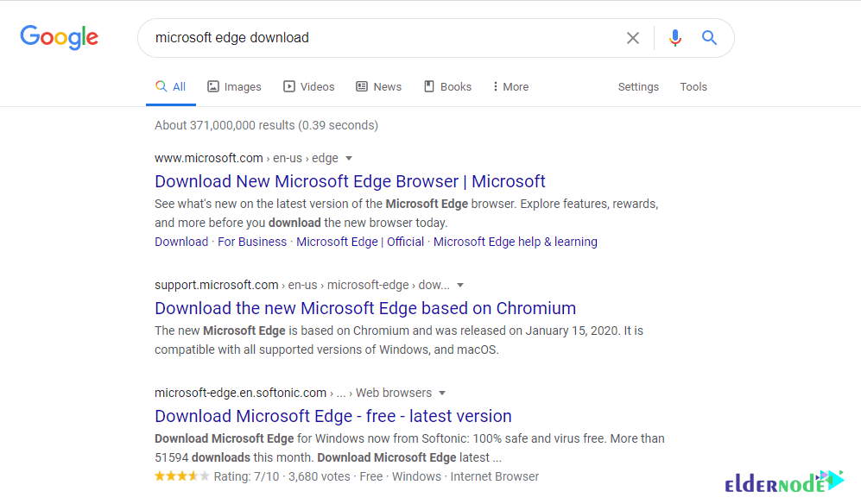Click the News tab newspaper icon
This screenshot has width=861, height=504.
[362, 86]
